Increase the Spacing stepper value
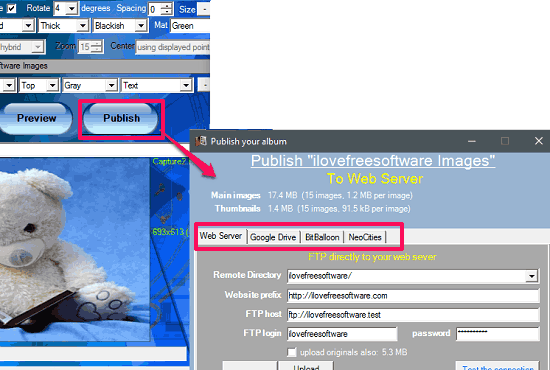This screenshot has height=370, width=550. pos(167,6)
